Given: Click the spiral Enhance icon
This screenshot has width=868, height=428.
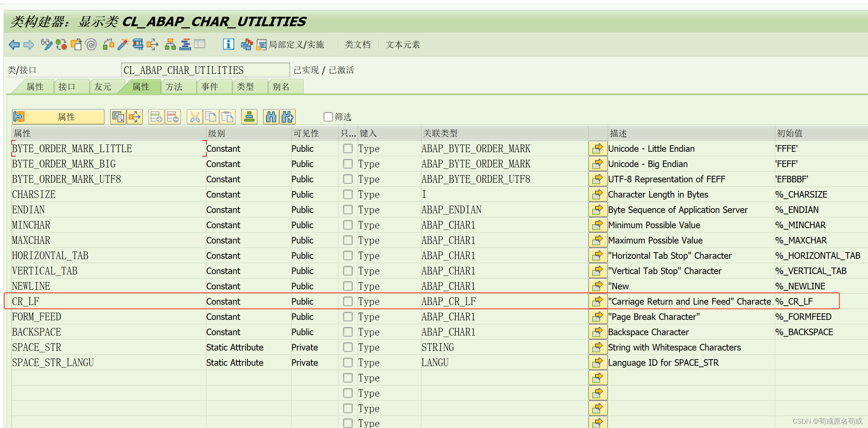Looking at the screenshot, I should [91, 44].
